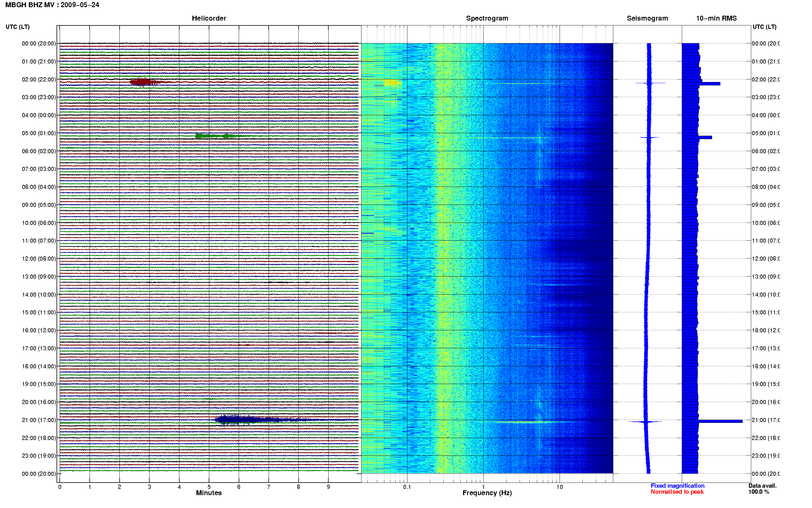This screenshot has height=508, width=812.
Task: Click the 'Minutes' x-axis label
Action: coord(209,493)
